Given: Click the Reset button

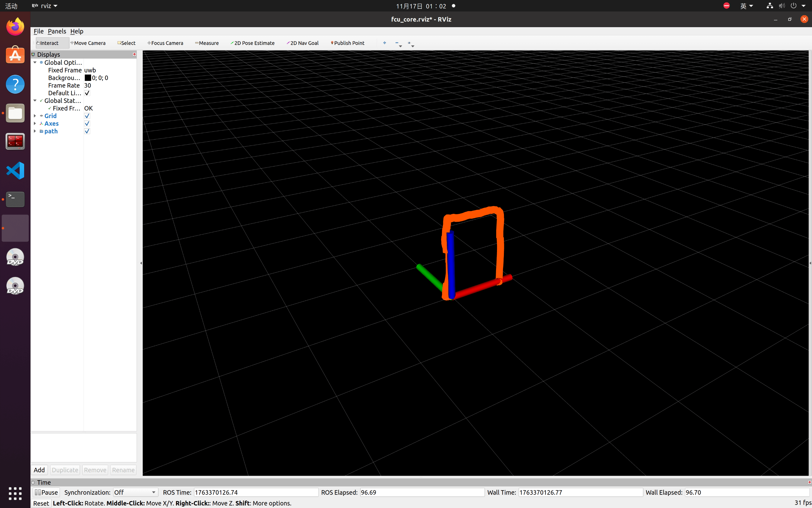Looking at the screenshot, I should pyautogui.click(x=41, y=503).
